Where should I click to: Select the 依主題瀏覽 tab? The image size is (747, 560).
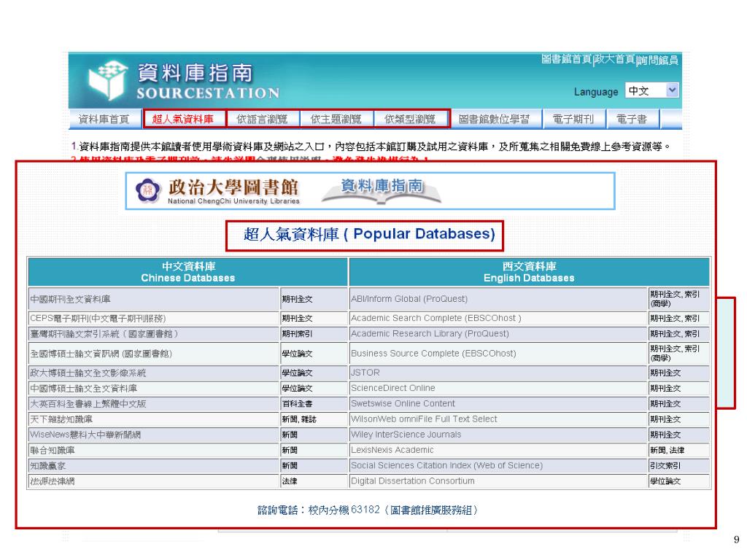336,119
